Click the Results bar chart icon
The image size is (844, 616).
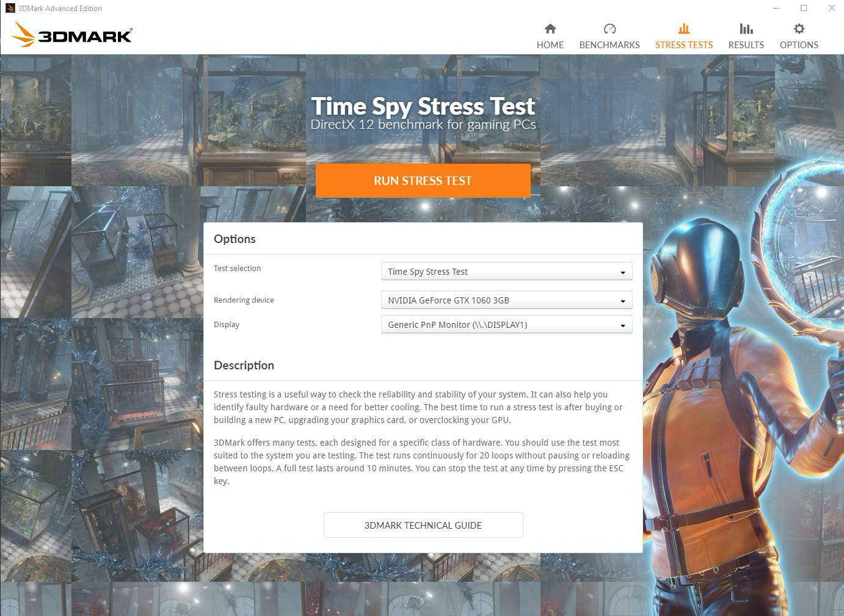[x=746, y=29]
